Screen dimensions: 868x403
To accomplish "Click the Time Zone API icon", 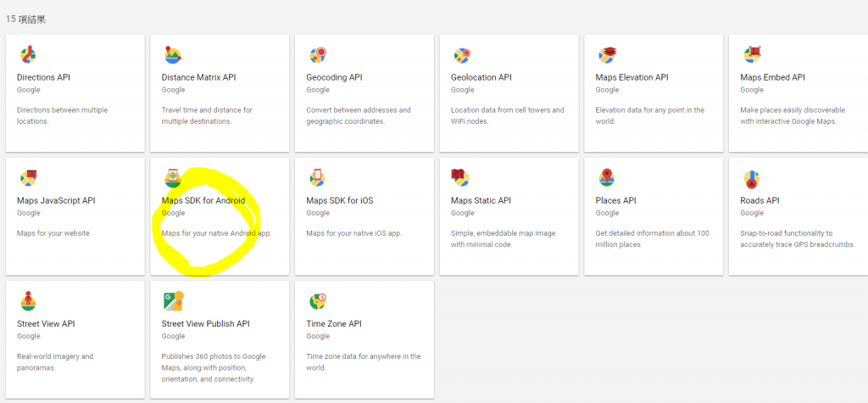I will click(318, 301).
